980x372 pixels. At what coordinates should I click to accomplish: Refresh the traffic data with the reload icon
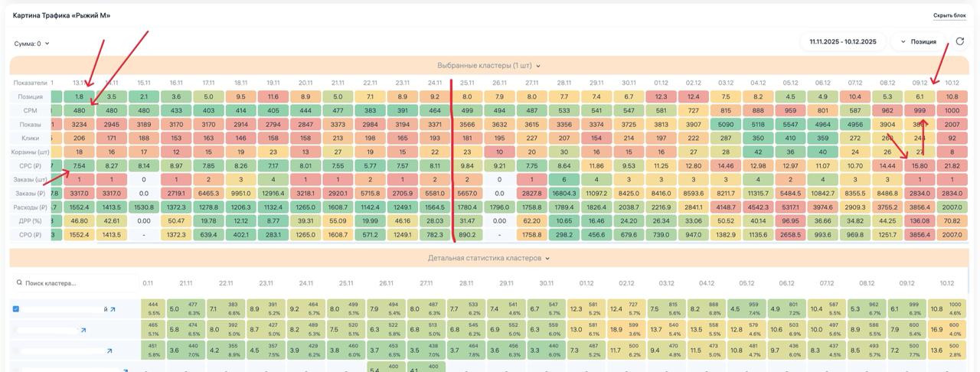pos(960,41)
